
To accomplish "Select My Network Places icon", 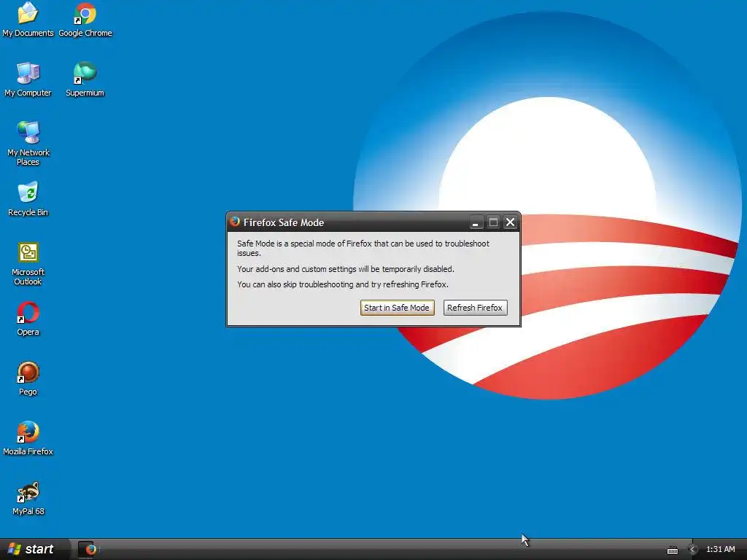I will coord(28,144).
